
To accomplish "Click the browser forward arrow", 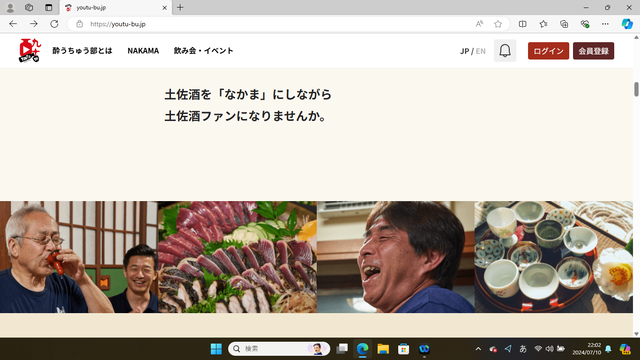I will coord(33,24).
